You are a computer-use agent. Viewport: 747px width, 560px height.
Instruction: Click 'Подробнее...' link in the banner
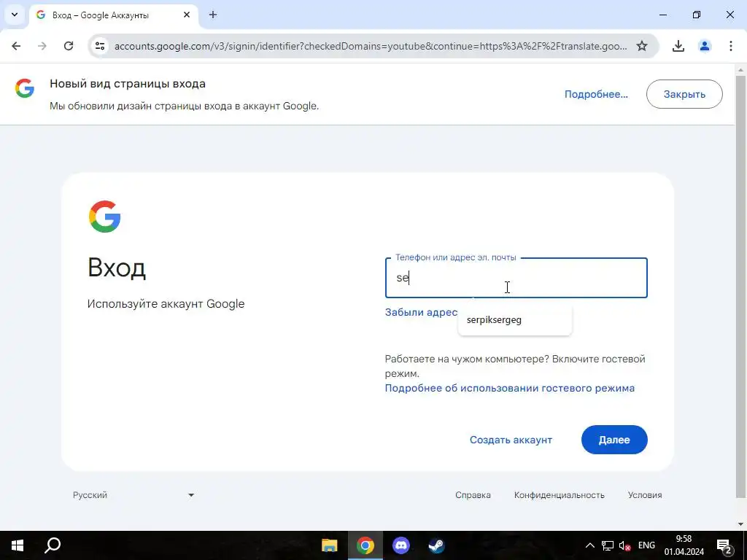[x=596, y=94]
